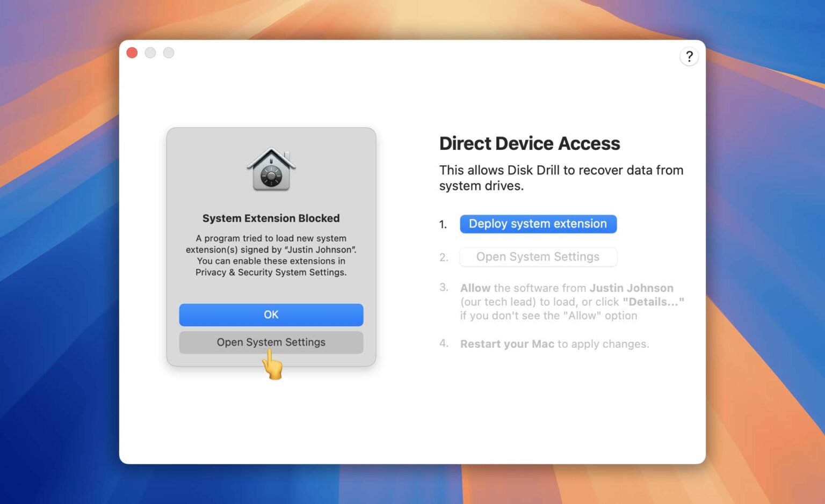Click the Restart your Mac step text
The height and width of the screenshot is (504, 825).
tap(507, 344)
